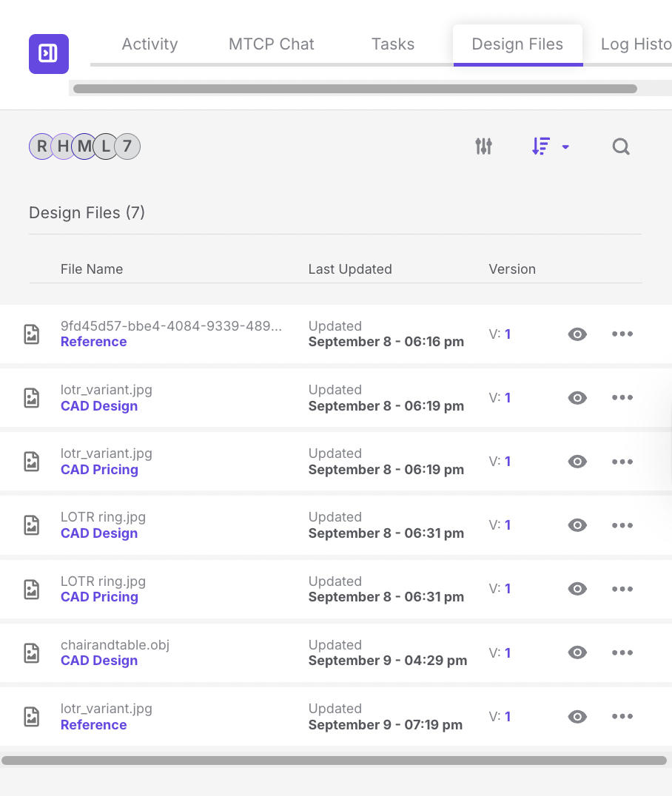The height and width of the screenshot is (796, 672).
Task: Open options menu for LOTR ring.jpg CAD Pricing
Action: (x=622, y=589)
